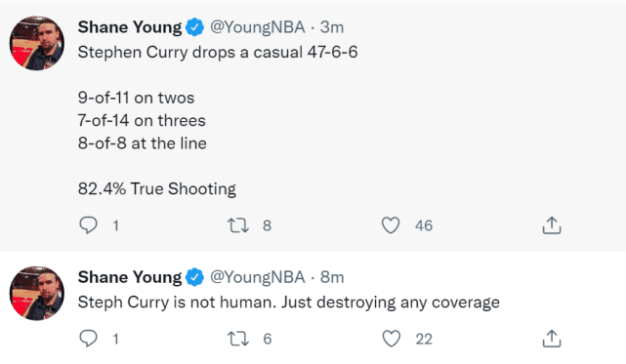Visit @YoungNBA handle on the 8m tweet
The image size is (626, 364).
258,277
